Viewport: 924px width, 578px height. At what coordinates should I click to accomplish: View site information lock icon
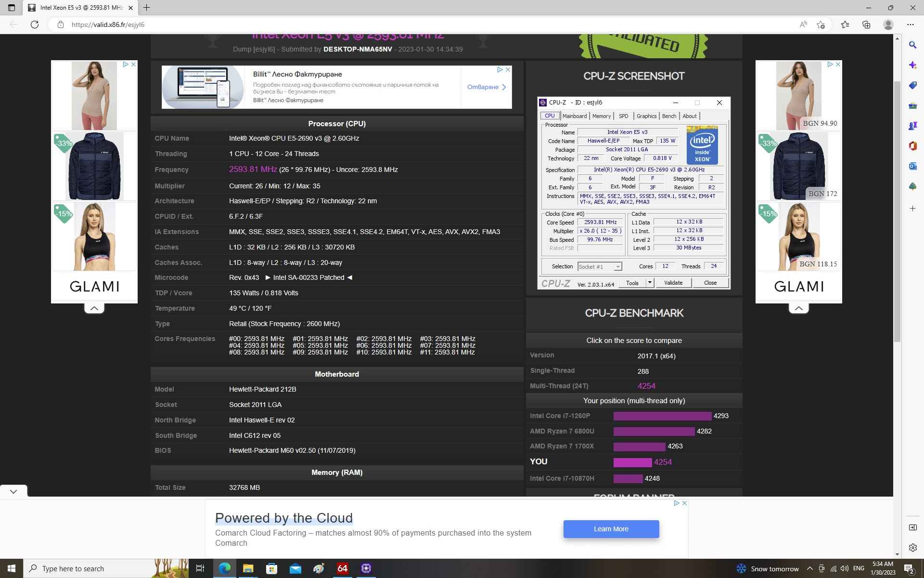[61, 25]
